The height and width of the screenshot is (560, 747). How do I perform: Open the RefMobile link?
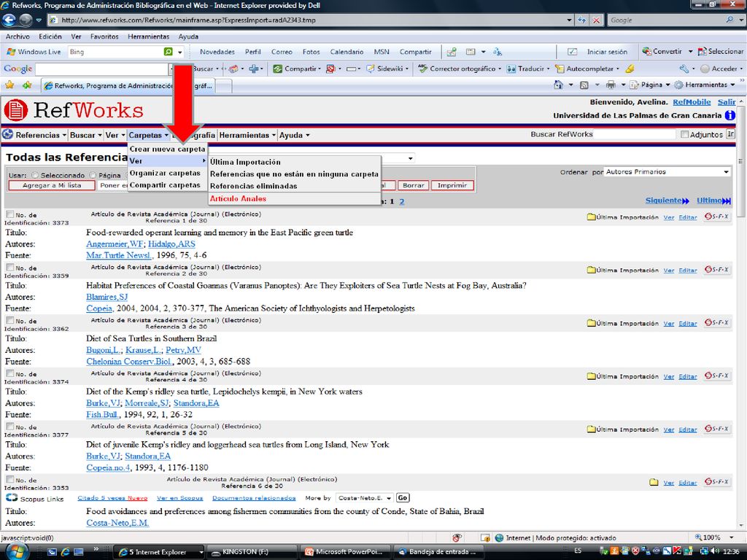coord(692,102)
